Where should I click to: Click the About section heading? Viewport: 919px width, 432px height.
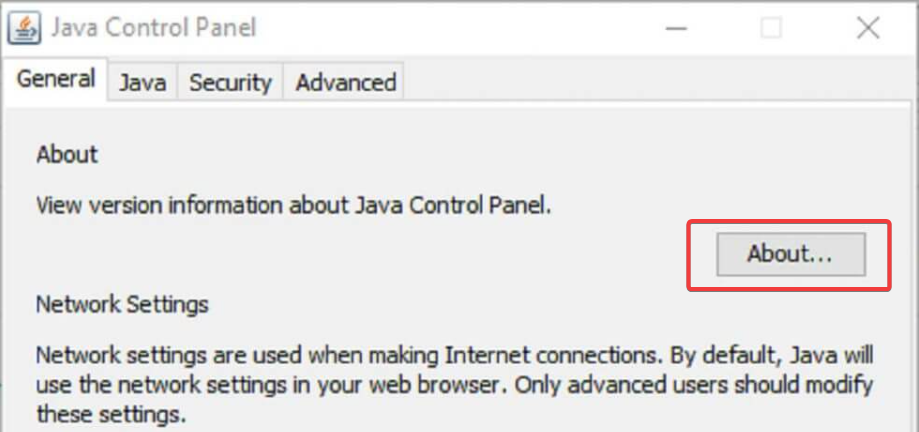click(67, 155)
